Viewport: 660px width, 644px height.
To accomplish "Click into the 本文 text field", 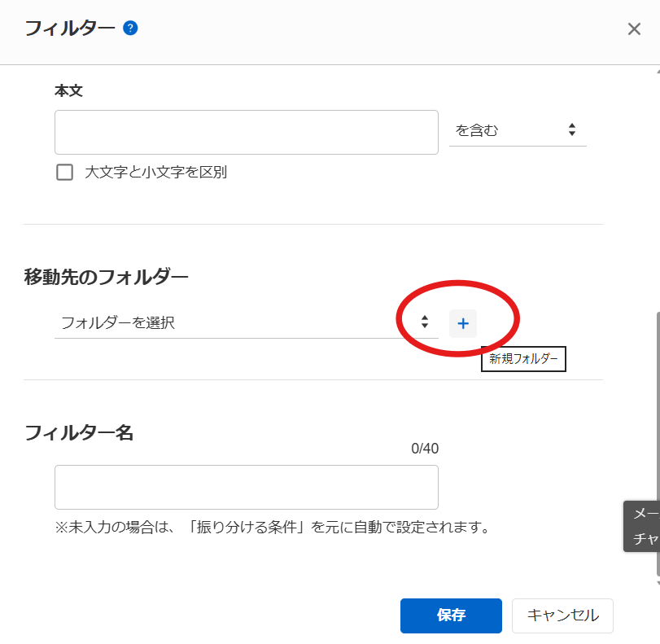I will pyautogui.click(x=246, y=133).
